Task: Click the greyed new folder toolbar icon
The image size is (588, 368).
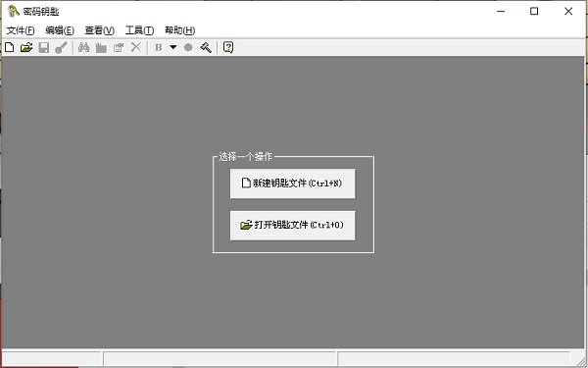Action: [x=101, y=48]
